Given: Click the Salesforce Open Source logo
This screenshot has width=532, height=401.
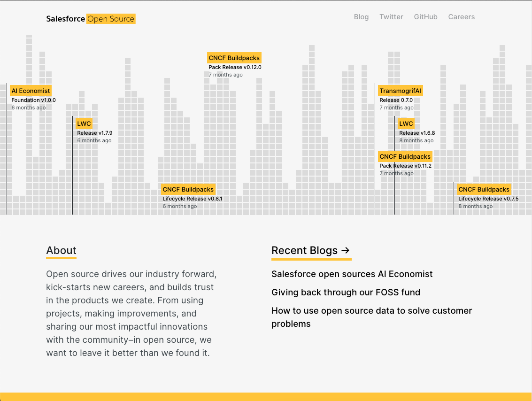Looking at the screenshot, I should point(91,19).
